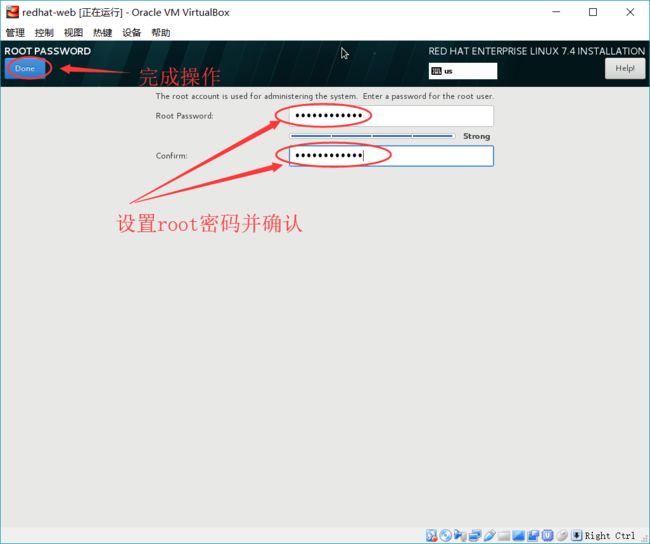Image resolution: width=650 pixels, height=544 pixels.
Task: Click the virtualization features V icon
Action: [548, 535]
